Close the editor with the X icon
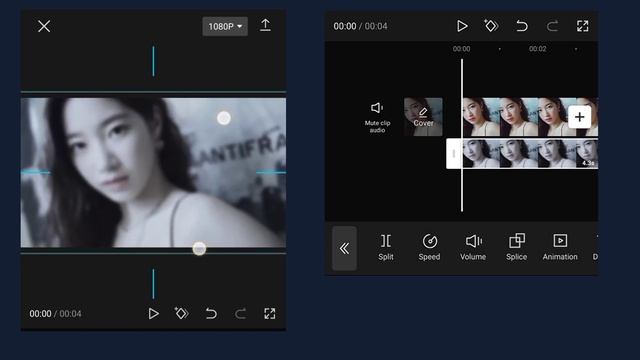640x360 pixels. (44, 27)
